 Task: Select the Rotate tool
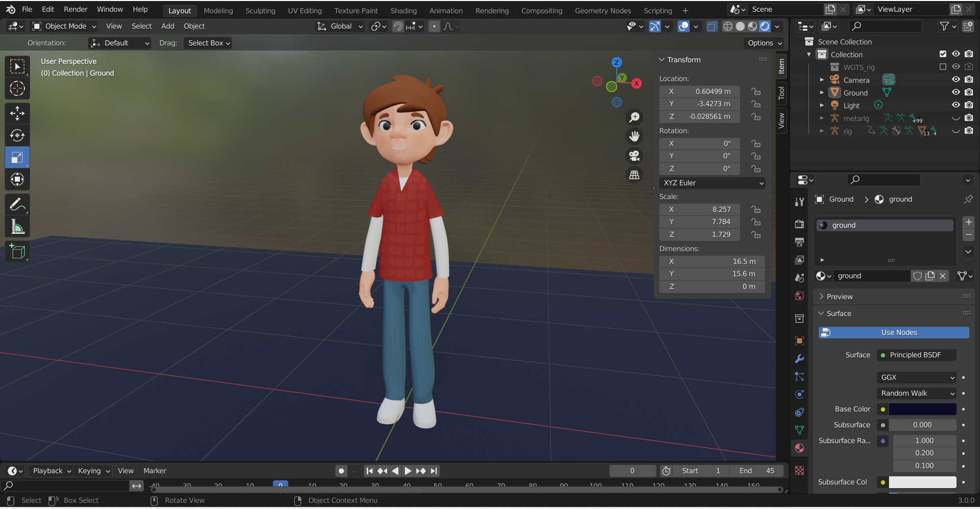point(17,135)
